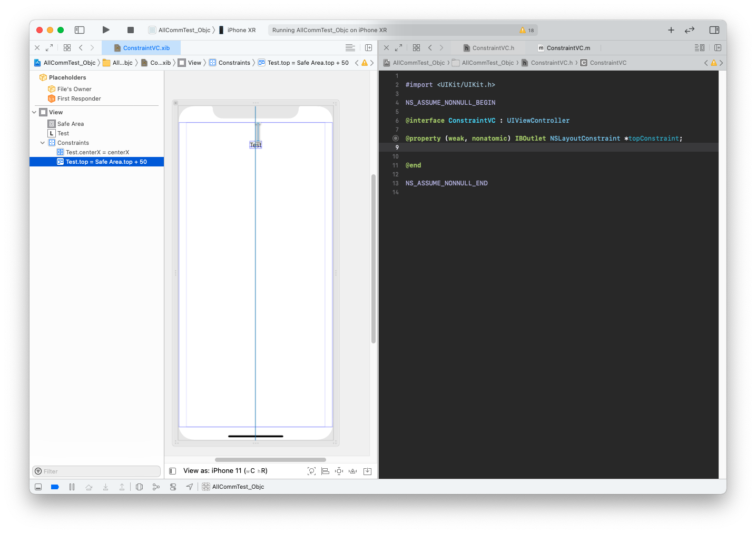Image resolution: width=756 pixels, height=533 pixels.
Task: Expand the left editor to full size
Action: point(49,47)
